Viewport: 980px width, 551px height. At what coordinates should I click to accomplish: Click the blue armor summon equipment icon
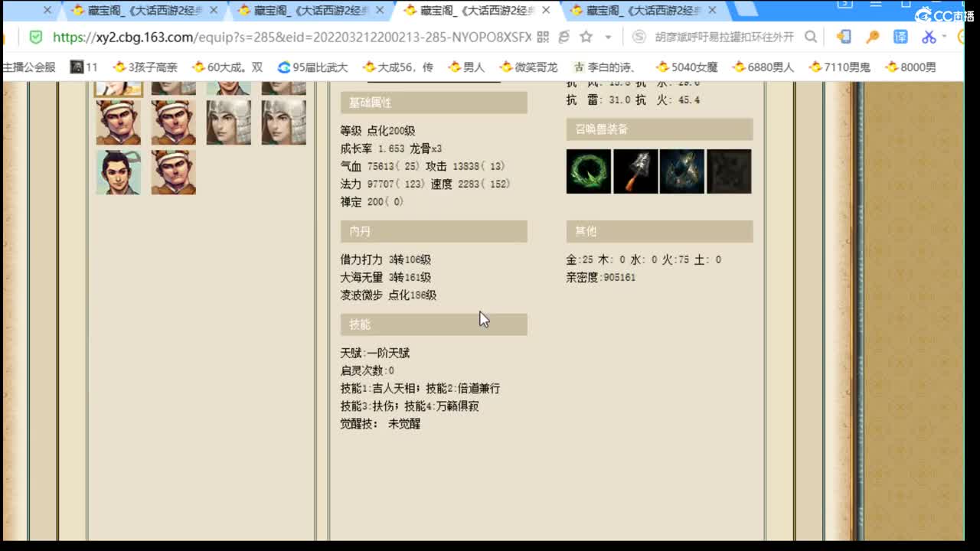[682, 171]
